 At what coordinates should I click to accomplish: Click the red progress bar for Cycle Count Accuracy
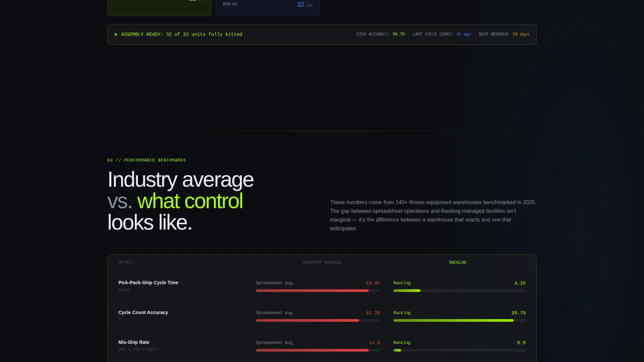coord(308,320)
